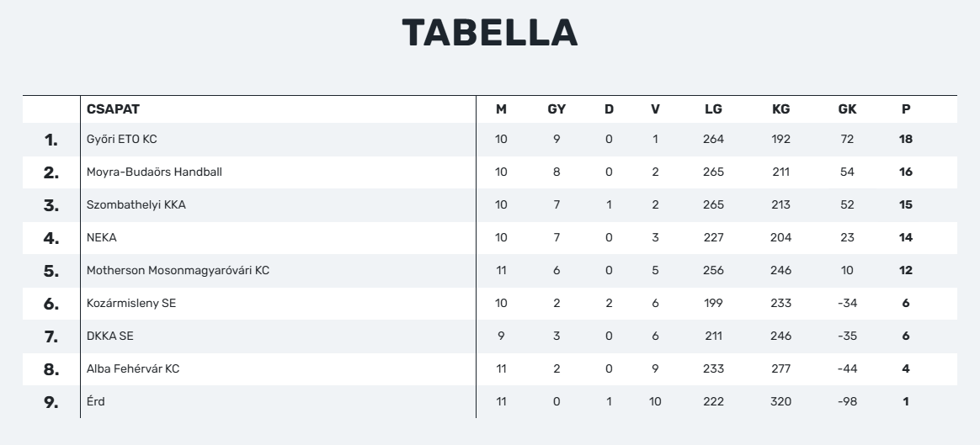
Task: Click the GK goal difference header
Action: click(x=847, y=109)
